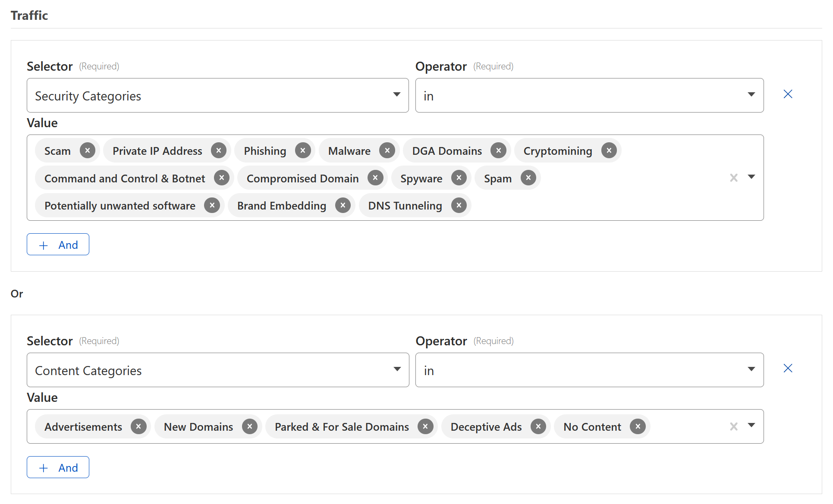Expand the security values list arrow
Viewport: 833px width, 504px height.
751,177
